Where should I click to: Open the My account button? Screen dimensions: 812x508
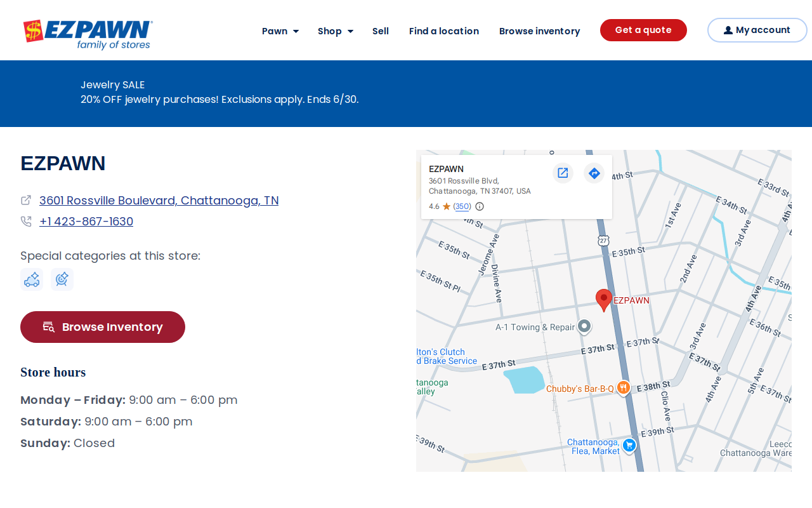[x=757, y=30]
